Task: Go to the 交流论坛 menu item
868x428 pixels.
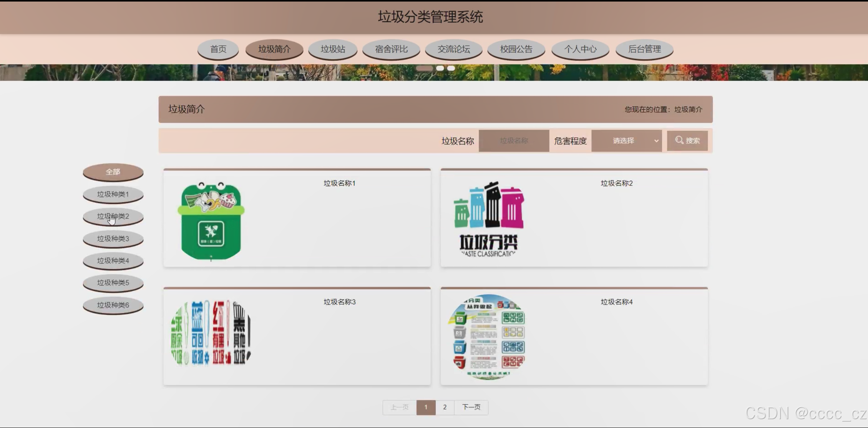Action: coord(453,49)
